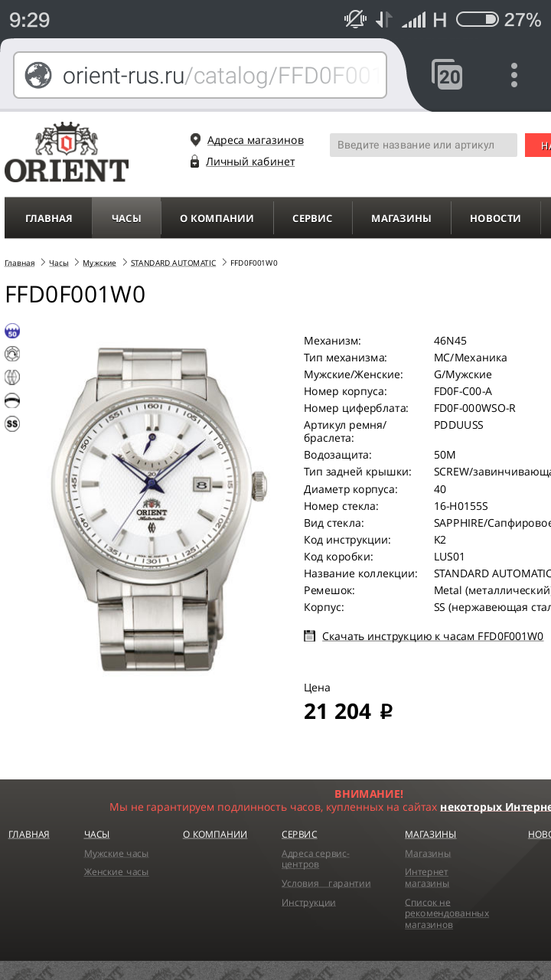551x980 pixels.
Task: Tap the watch product image
Action: click(x=159, y=508)
